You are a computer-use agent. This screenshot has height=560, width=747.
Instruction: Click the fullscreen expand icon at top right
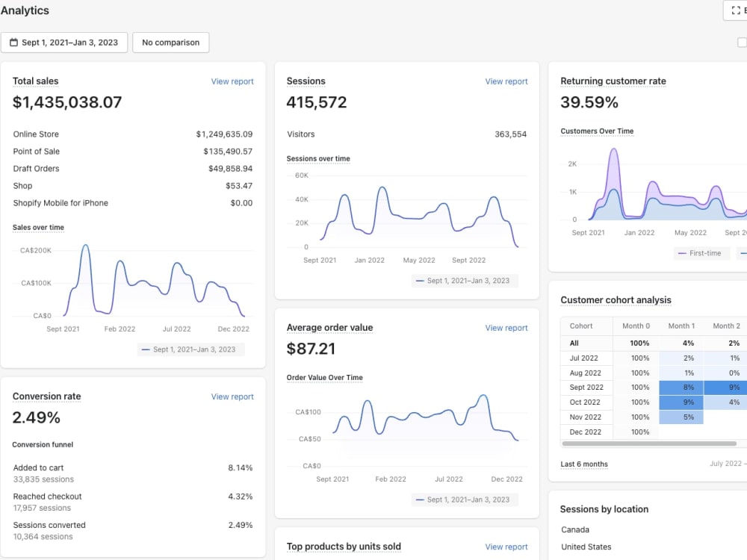click(x=736, y=10)
